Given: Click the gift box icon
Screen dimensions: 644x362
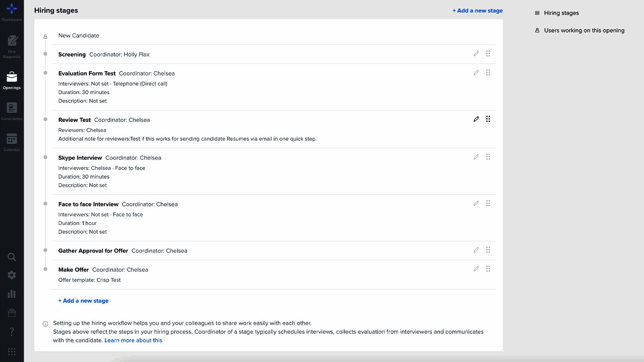Looking at the screenshot, I should coord(12,313).
